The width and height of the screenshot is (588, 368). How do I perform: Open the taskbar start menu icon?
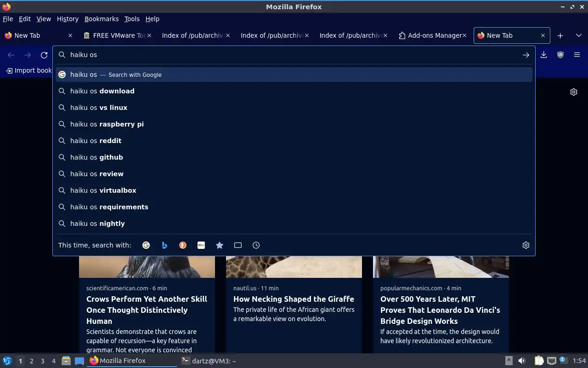click(x=7, y=361)
